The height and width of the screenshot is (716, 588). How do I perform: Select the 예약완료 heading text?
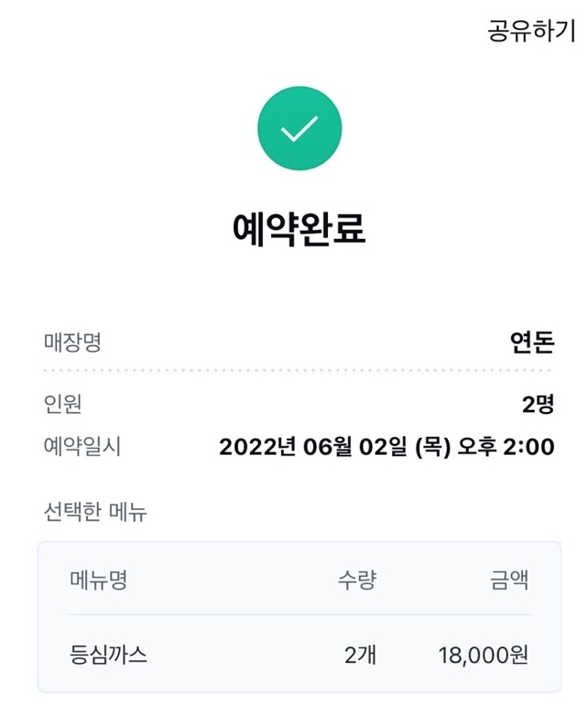pyautogui.click(x=299, y=229)
